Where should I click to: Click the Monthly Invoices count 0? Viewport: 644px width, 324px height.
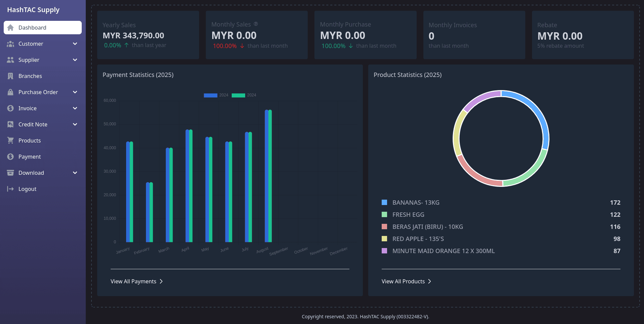431,36
